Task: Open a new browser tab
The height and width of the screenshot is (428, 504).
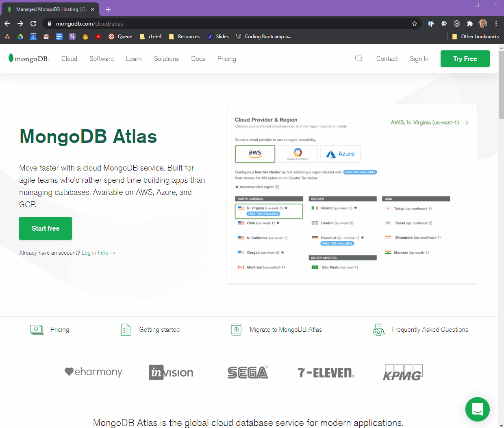Action: (x=108, y=9)
